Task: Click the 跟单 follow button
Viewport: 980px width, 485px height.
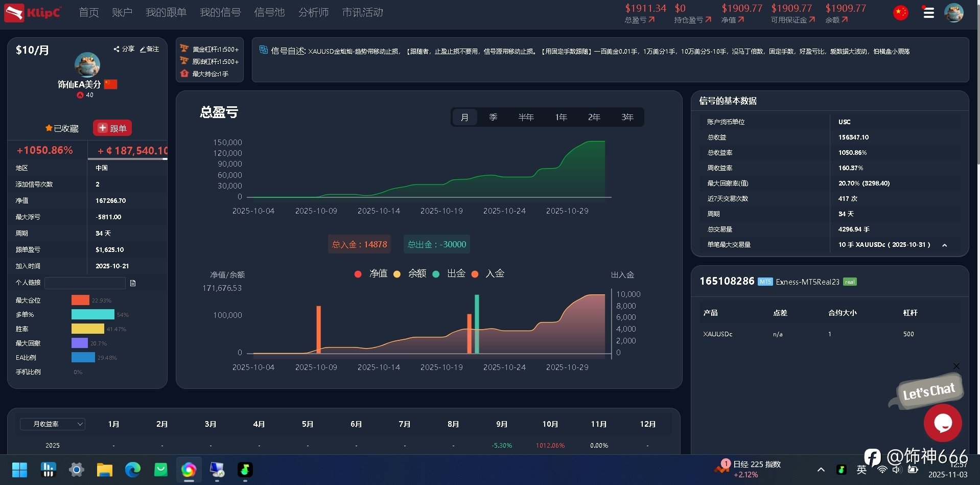Action: [x=112, y=128]
